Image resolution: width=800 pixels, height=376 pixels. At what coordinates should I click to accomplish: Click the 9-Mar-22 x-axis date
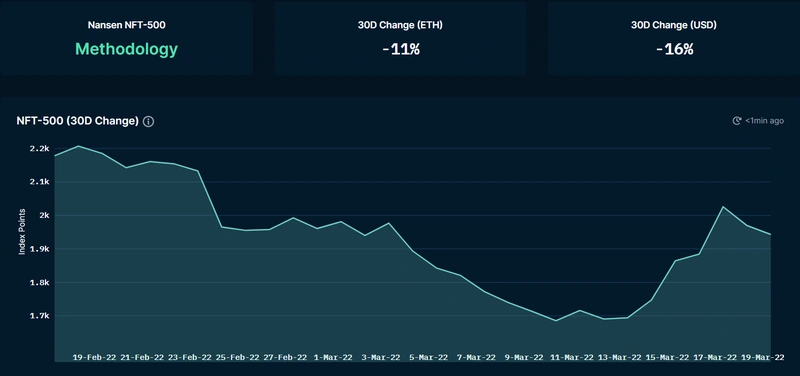click(524, 358)
